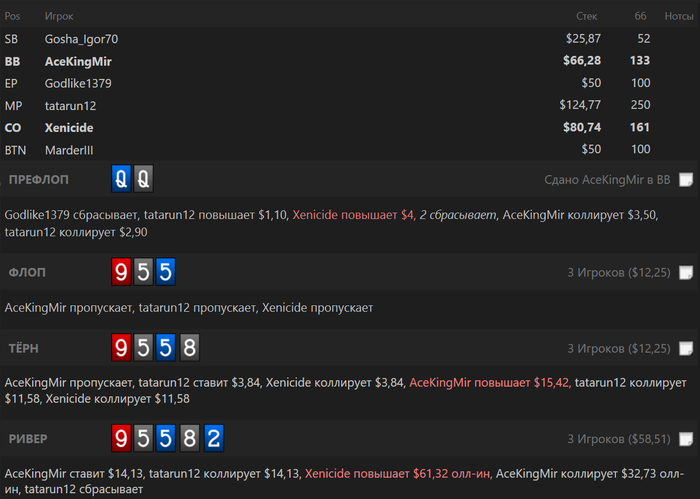This screenshot has height=499, width=700.
Task: Click the Pos column header
Action: point(12,17)
